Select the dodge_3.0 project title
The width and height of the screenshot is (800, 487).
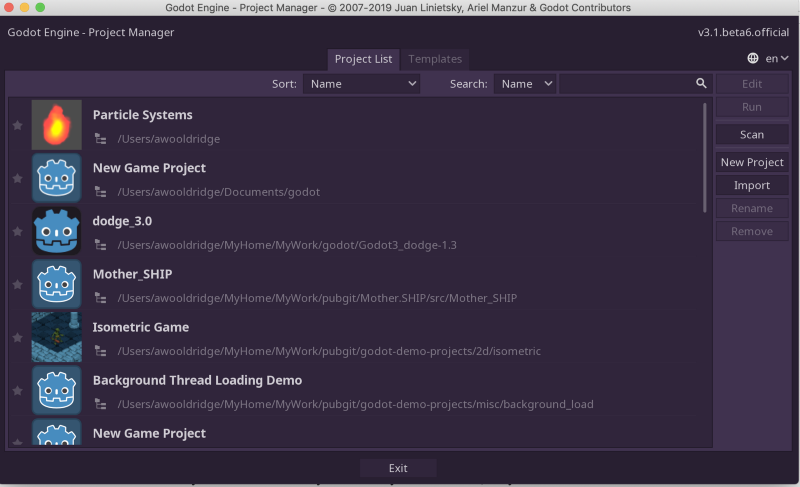[122, 221]
